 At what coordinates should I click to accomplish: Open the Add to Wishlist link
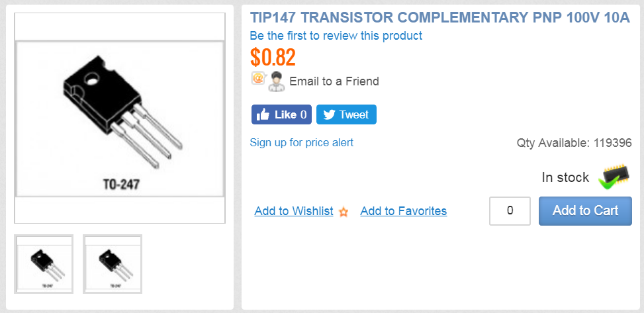pyautogui.click(x=294, y=211)
